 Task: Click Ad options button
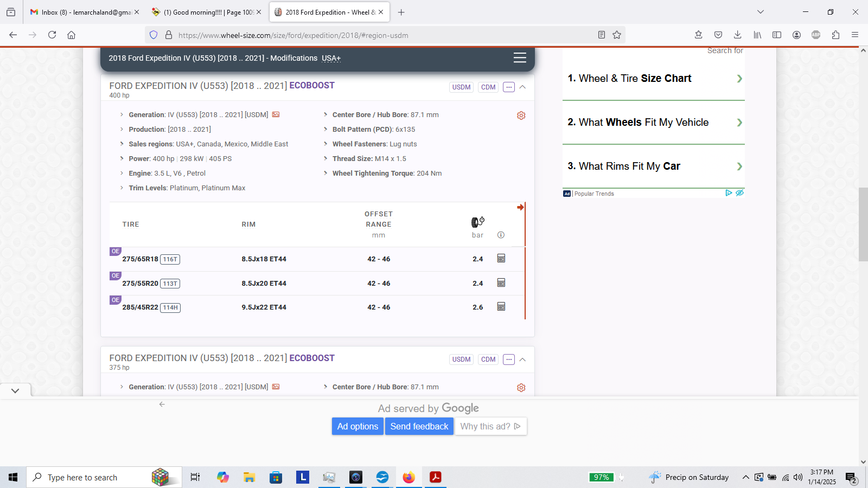click(358, 426)
